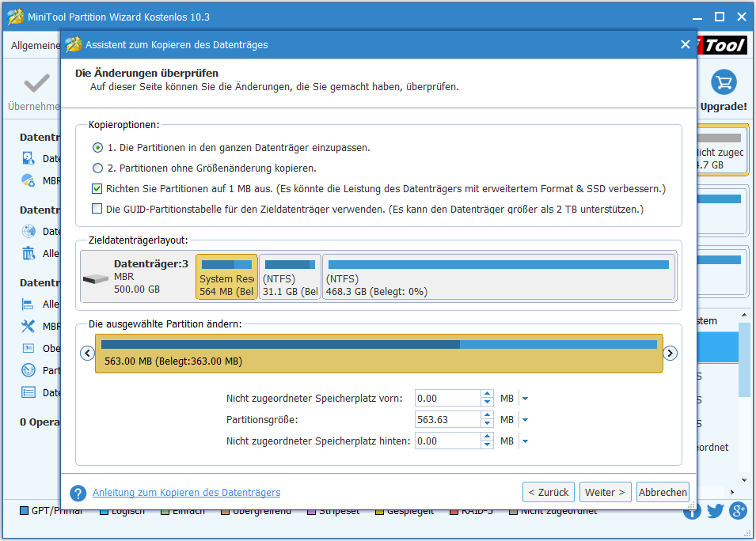Viewport: 756px width, 541px height.
Task: Click the Partitionsgröße input field
Action: tap(447, 420)
